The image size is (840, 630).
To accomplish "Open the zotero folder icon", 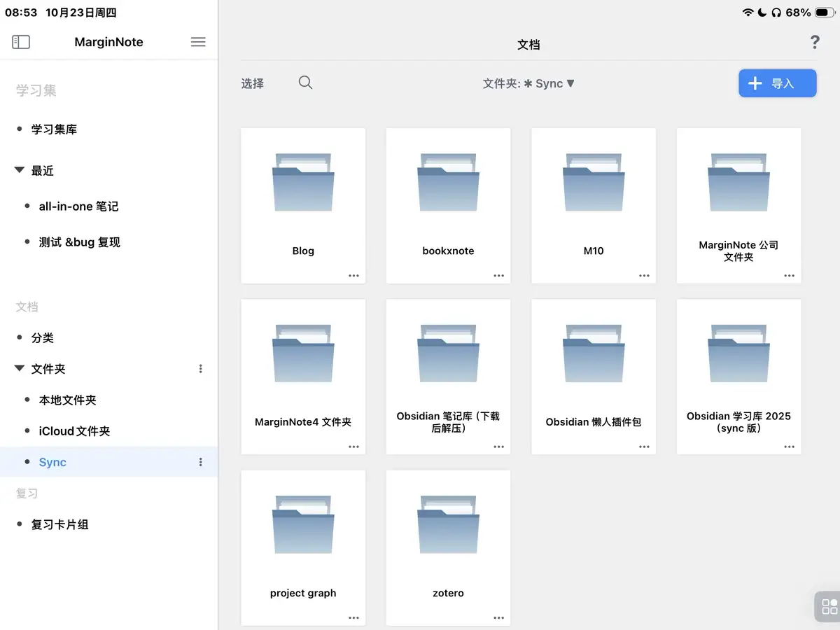I will (x=448, y=524).
